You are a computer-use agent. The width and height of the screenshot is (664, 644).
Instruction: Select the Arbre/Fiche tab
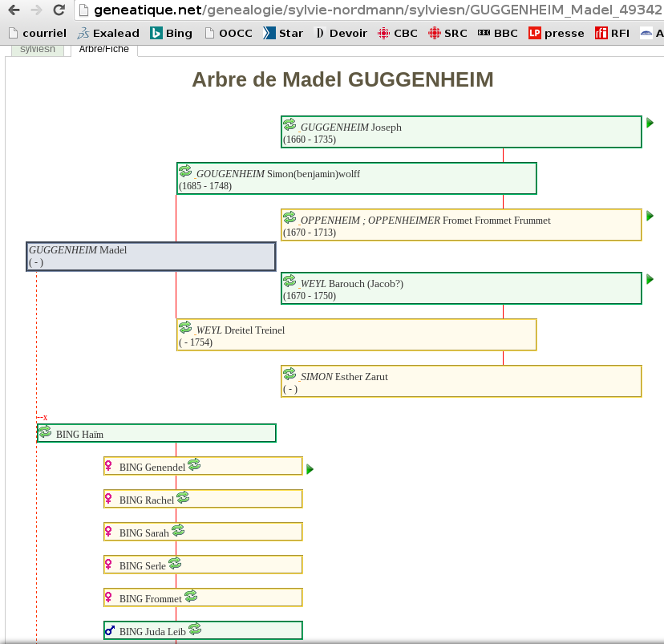(x=103, y=49)
